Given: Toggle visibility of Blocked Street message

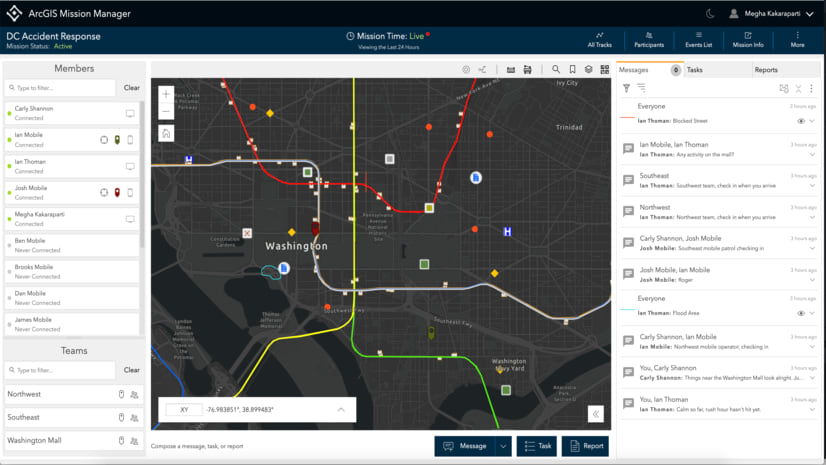Looking at the screenshot, I should point(801,121).
